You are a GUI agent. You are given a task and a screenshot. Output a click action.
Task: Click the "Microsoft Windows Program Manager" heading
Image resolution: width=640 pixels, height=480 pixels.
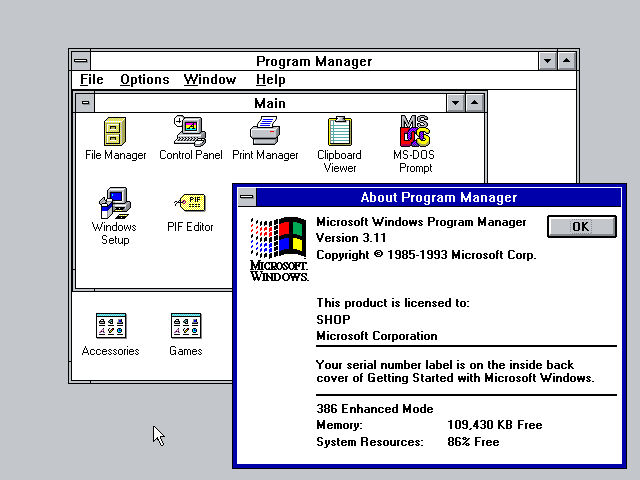421,222
